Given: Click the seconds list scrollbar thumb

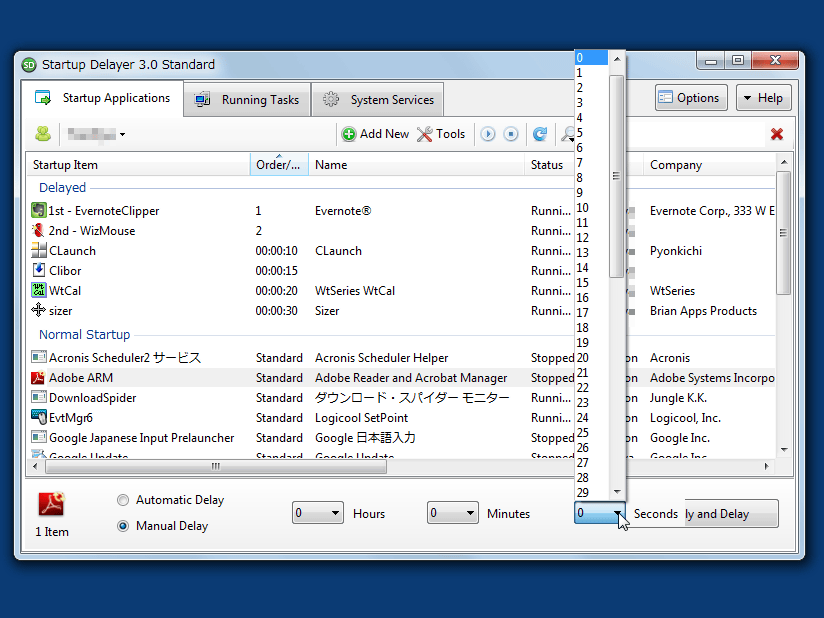Looking at the screenshot, I should [x=616, y=176].
